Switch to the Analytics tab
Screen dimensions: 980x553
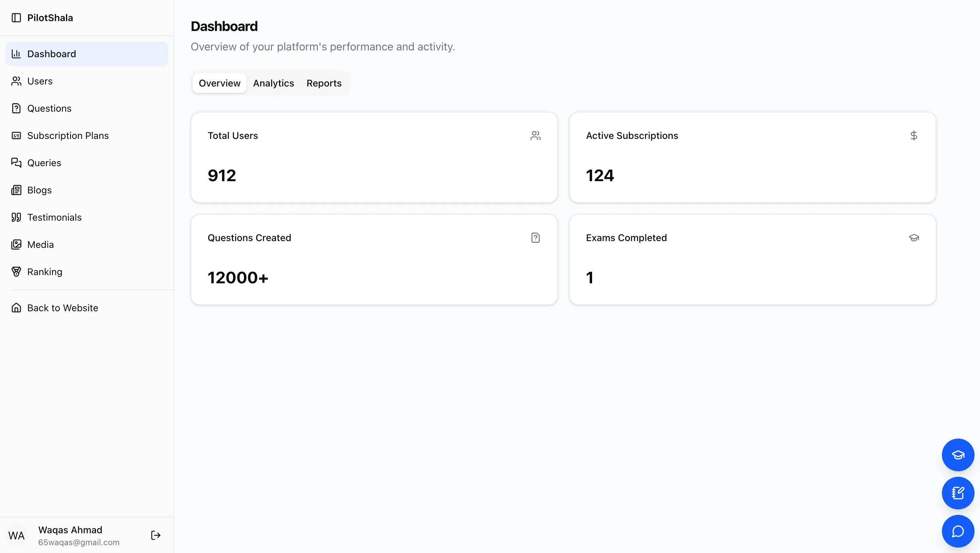(273, 83)
